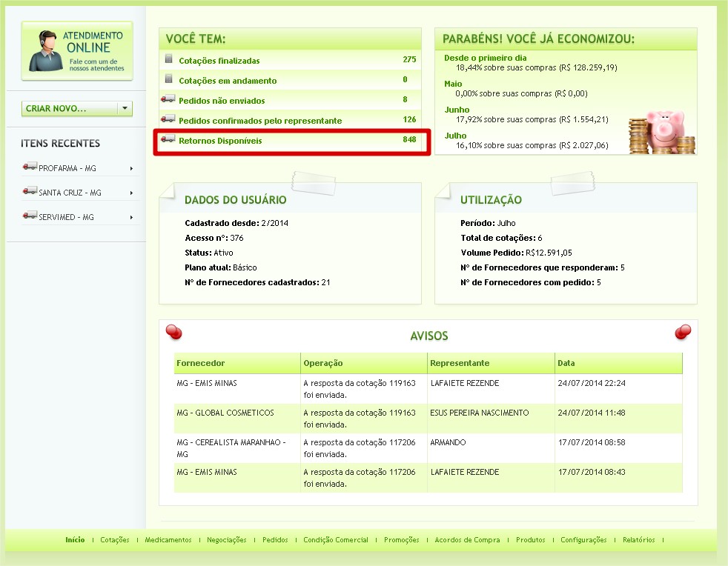
Task: Open the Cotações menu in bottom navigation
Action: point(115,540)
